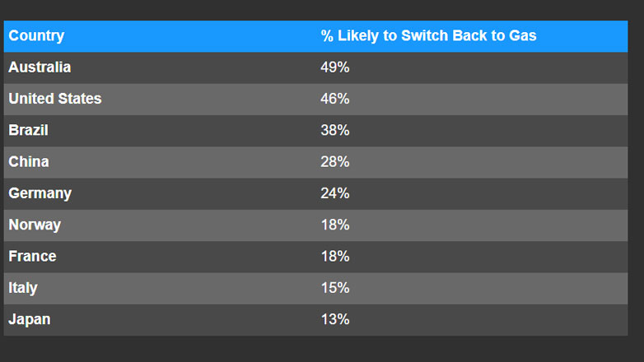Click the '% Likely to Switch Back to Gas' header

pos(428,36)
